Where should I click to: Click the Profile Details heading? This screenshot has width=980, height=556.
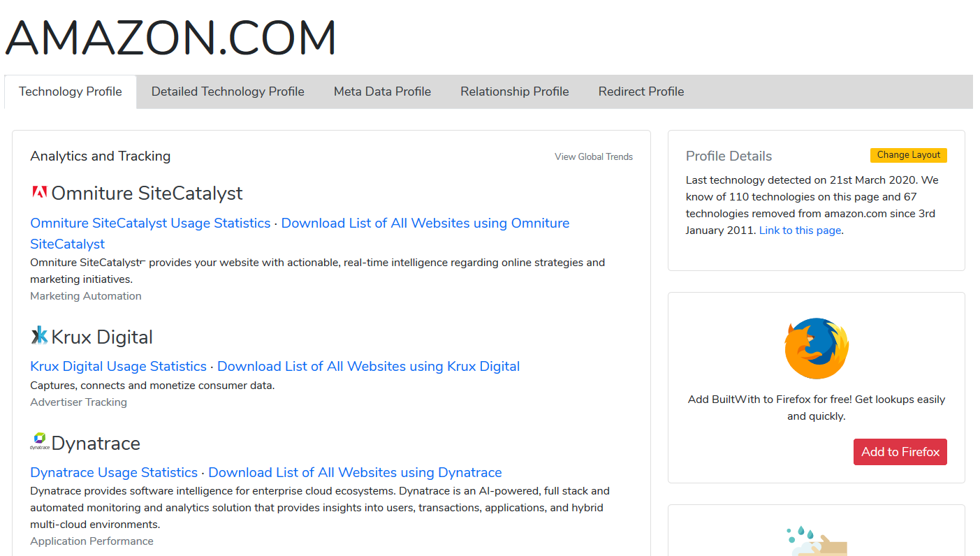[x=729, y=156]
